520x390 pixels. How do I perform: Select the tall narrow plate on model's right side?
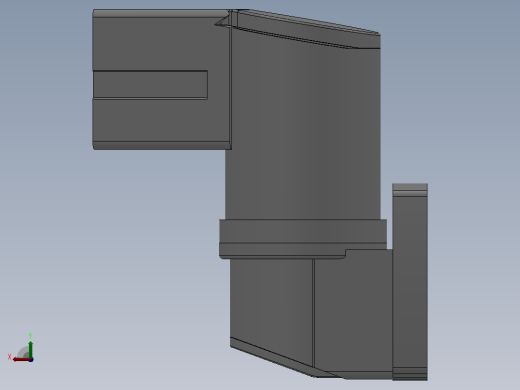coord(410,282)
